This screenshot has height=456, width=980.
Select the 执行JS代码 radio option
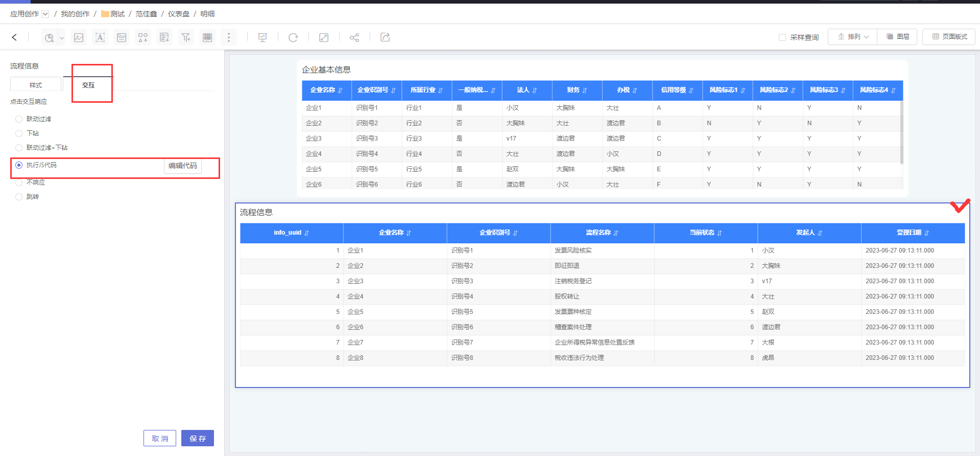[19, 165]
